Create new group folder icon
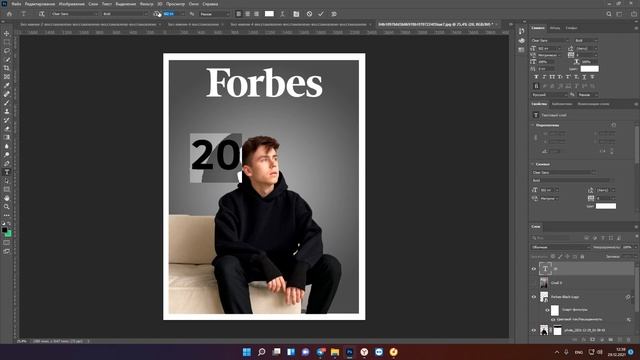The width and height of the screenshot is (640, 360). pyautogui.click(x=611, y=340)
